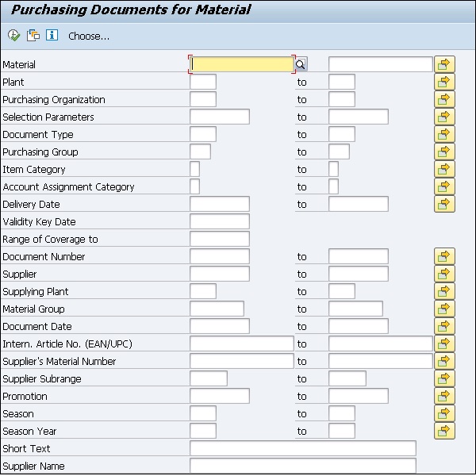Viewport: 476px width, 476px height.
Task: Click the Document Number upper-value field
Action: tap(358, 256)
